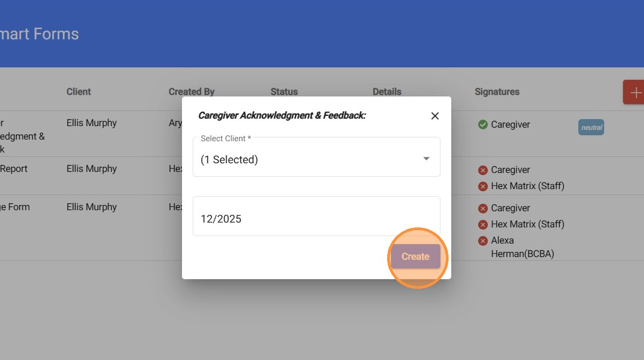This screenshot has height=360, width=644.
Task: Expand the Select Client dropdown arrow
Action: coord(426,158)
